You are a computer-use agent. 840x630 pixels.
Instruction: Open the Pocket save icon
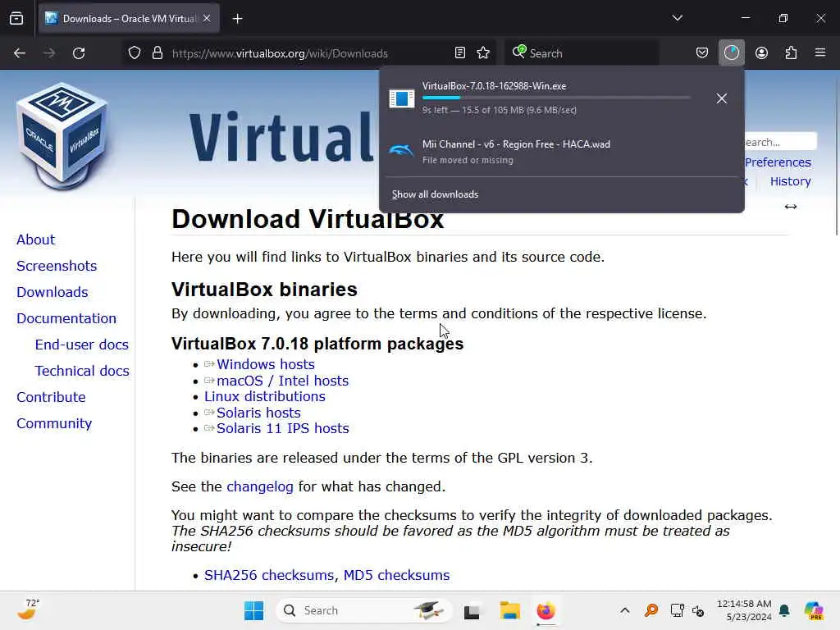(702, 53)
